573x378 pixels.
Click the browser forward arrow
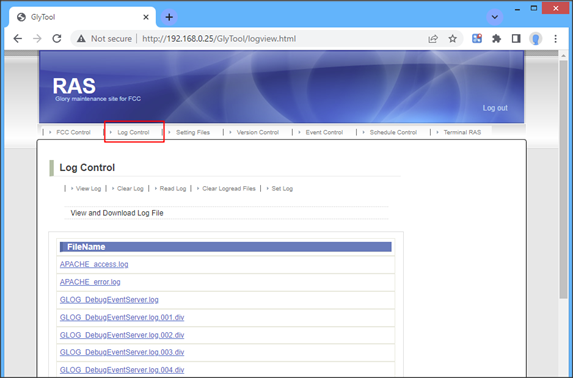pyautogui.click(x=37, y=38)
